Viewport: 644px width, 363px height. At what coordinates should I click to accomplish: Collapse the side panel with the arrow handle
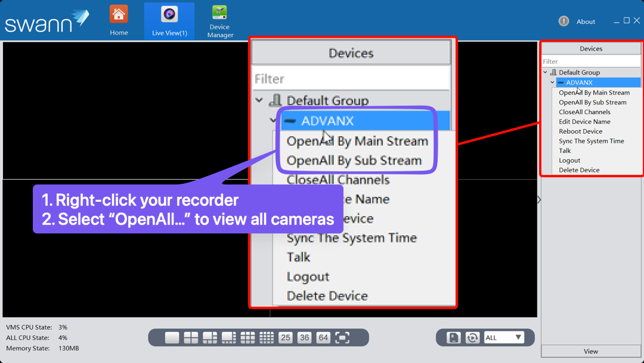[x=539, y=200]
